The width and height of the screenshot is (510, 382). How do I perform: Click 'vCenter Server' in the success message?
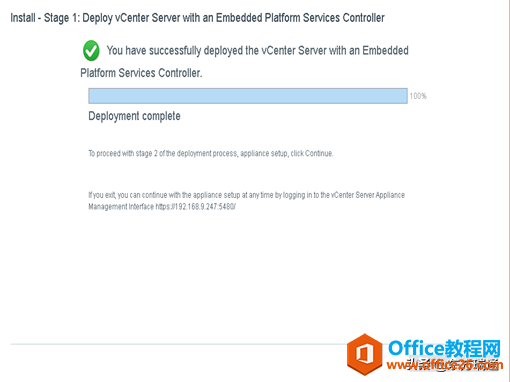294,51
